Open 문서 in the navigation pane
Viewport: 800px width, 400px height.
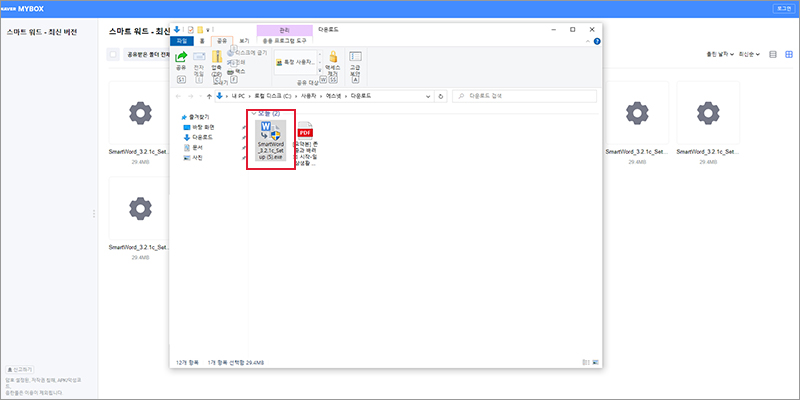(x=193, y=147)
